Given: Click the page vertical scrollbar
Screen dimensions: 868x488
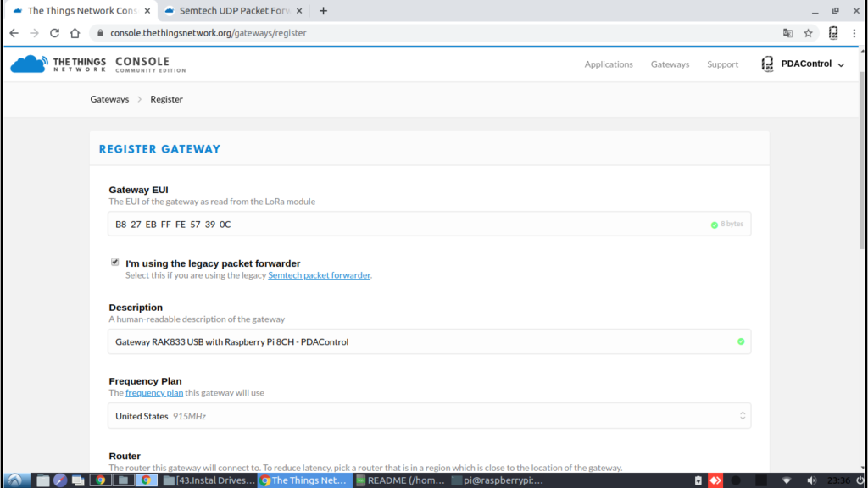Looking at the screenshot, I should click(x=862, y=160).
